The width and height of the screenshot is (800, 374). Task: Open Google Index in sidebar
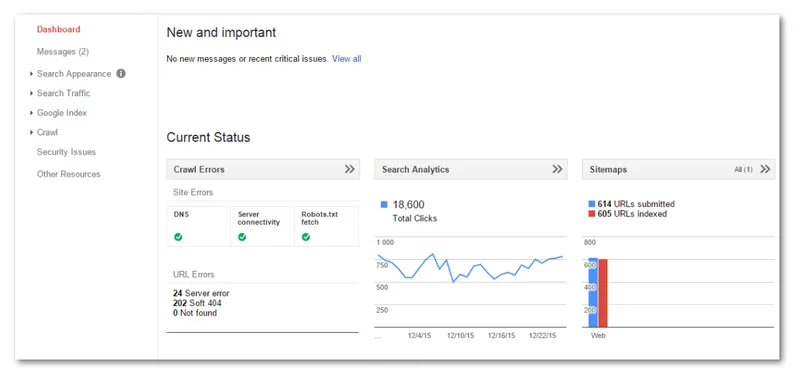(x=62, y=113)
